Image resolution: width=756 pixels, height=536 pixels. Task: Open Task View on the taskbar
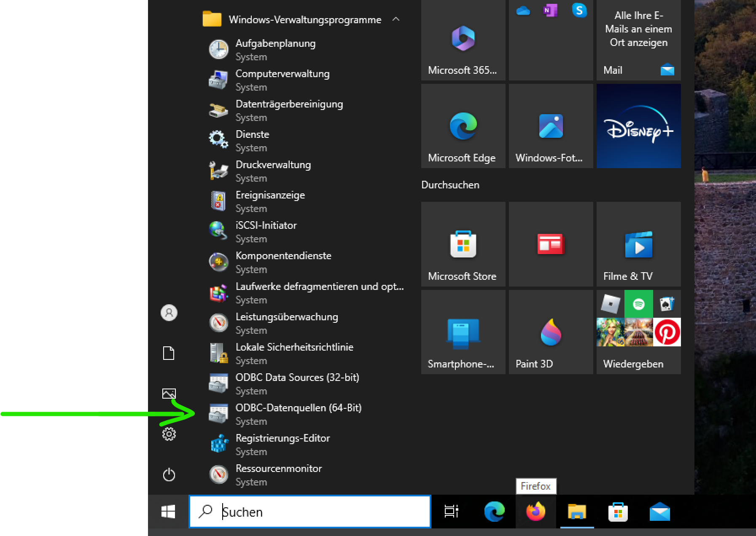point(451,512)
